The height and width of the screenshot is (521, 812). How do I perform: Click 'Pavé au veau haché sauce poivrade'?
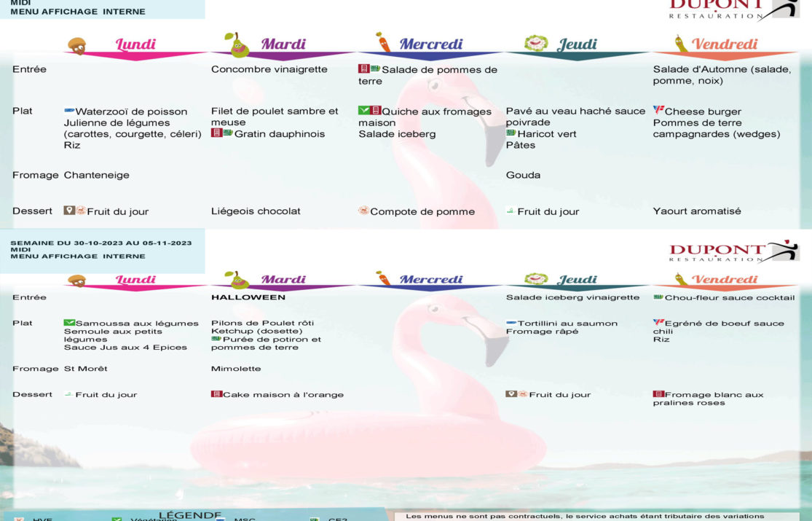(x=575, y=117)
